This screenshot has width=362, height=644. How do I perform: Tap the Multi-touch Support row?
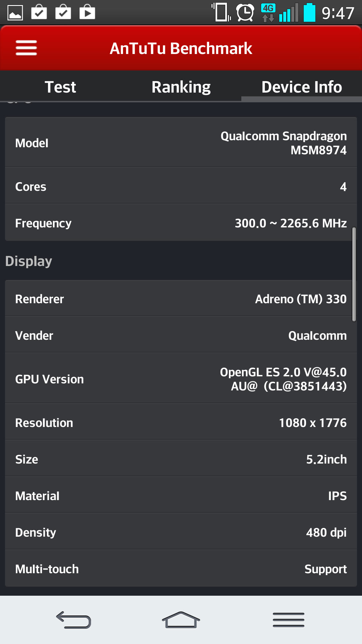[181, 569]
